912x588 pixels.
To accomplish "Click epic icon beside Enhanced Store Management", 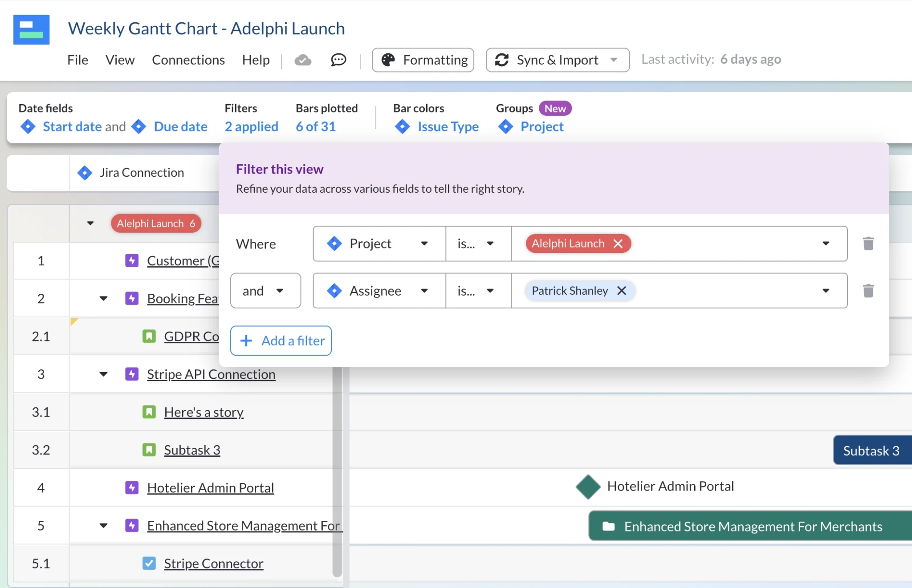I will pyautogui.click(x=132, y=525).
